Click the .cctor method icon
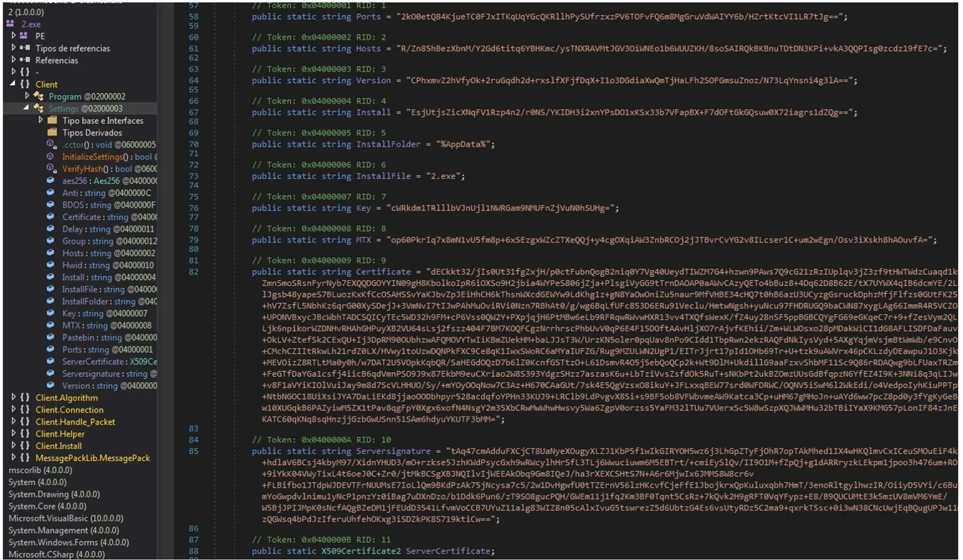This screenshot has width=963, height=560. pyautogui.click(x=52, y=144)
